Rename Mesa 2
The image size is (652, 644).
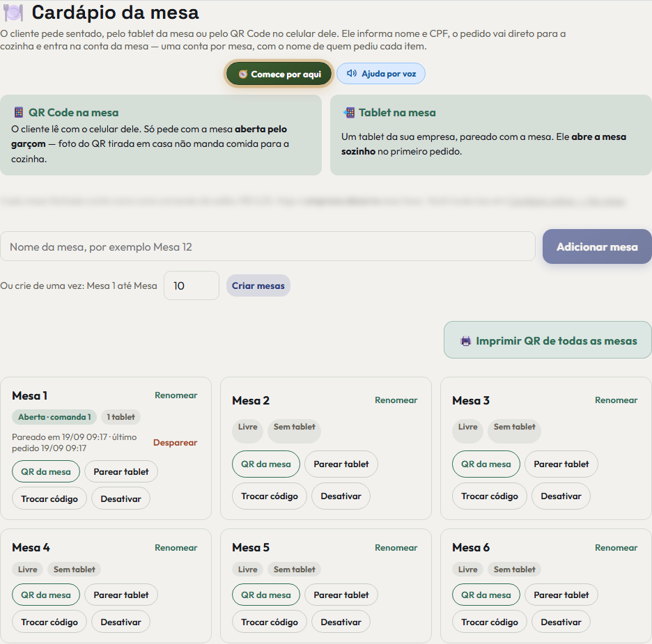pyautogui.click(x=396, y=400)
